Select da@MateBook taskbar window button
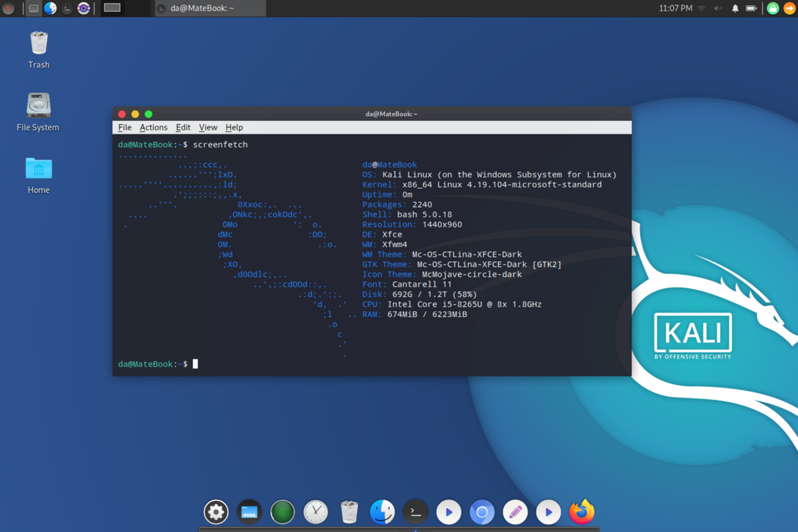 pos(209,8)
